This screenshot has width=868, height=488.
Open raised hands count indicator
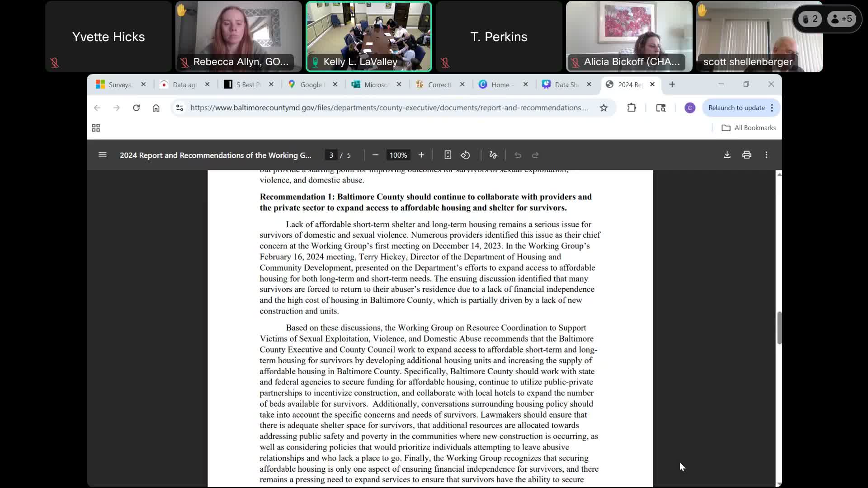coord(810,19)
